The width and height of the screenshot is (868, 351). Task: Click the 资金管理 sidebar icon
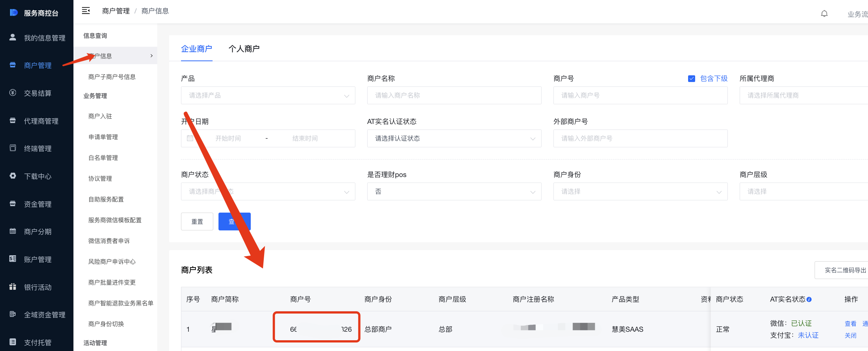(13, 204)
